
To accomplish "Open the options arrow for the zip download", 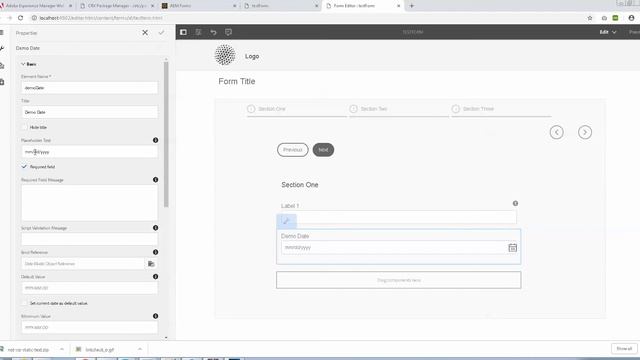I will point(62,349).
